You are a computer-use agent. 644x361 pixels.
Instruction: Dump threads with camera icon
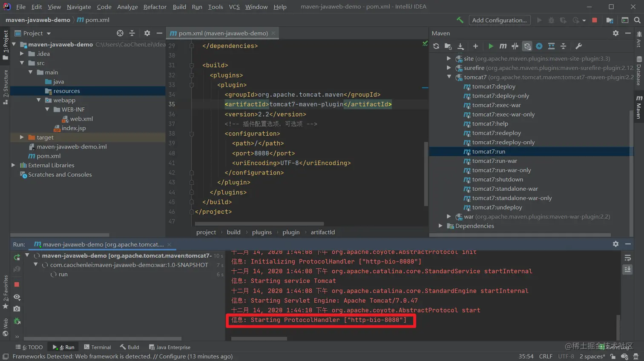click(17, 309)
